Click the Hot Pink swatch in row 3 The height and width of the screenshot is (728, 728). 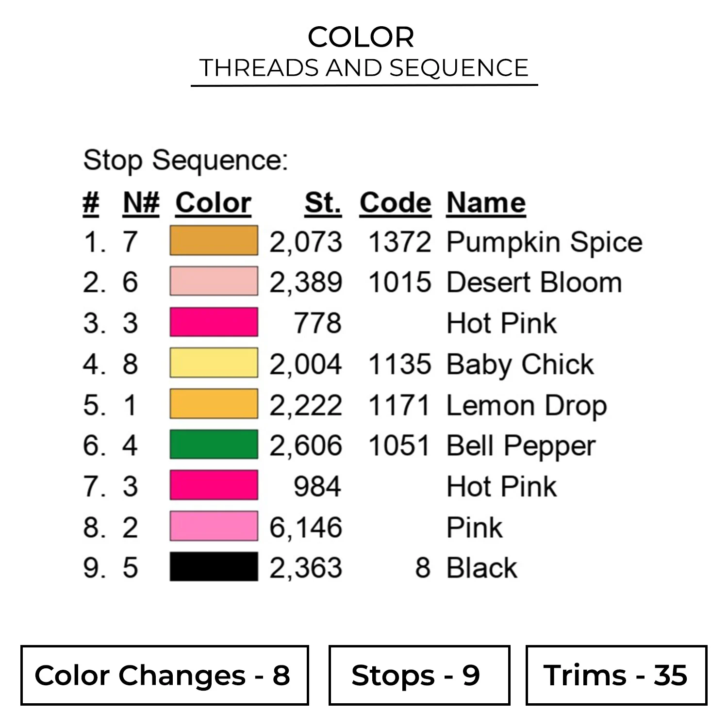click(x=214, y=322)
